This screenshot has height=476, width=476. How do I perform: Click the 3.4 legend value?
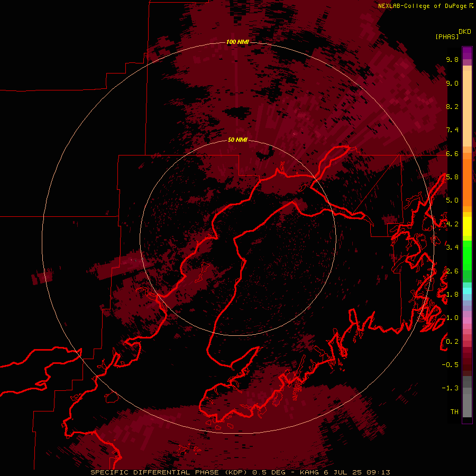[452, 248]
